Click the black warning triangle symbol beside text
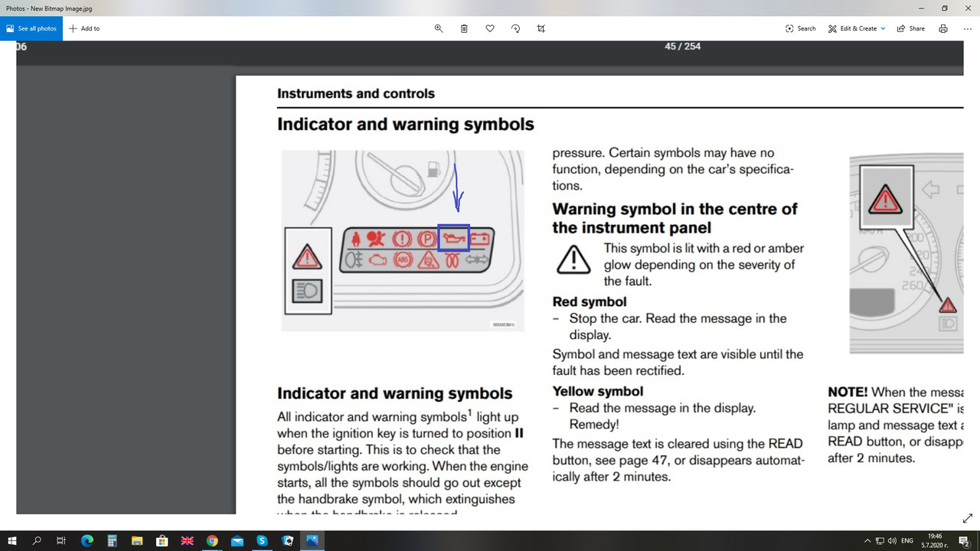Viewport: 980px width, 551px height. click(x=573, y=259)
